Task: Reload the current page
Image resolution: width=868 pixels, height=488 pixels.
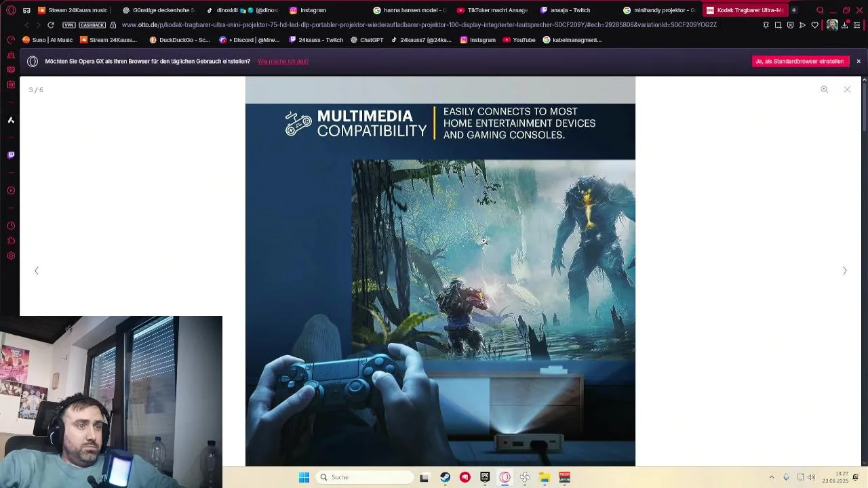Action: (x=50, y=25)
